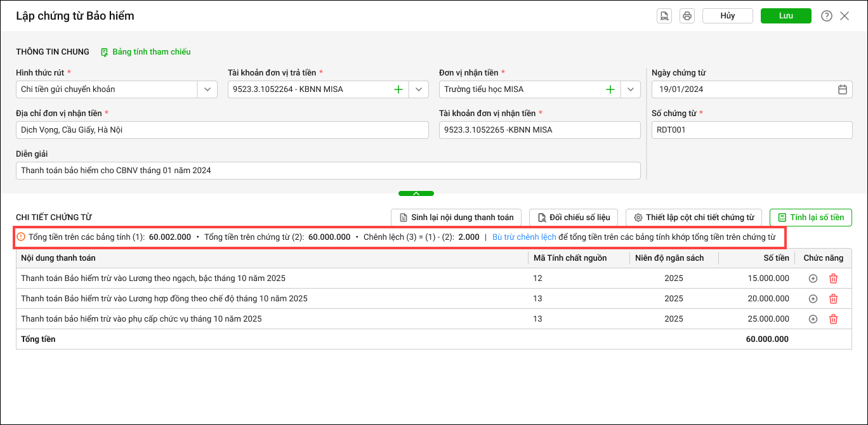Delete the phụ cấp chức vụ row
Viewport: 868px width, 425px height.
pos(833,319)
